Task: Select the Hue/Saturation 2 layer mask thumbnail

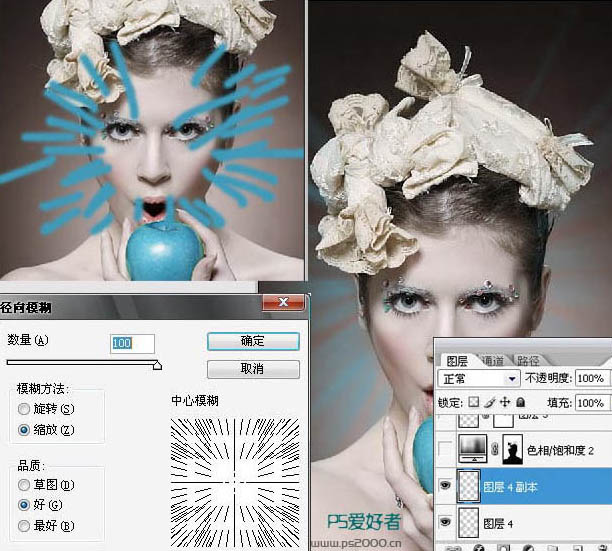Action: tap(513, 447)
